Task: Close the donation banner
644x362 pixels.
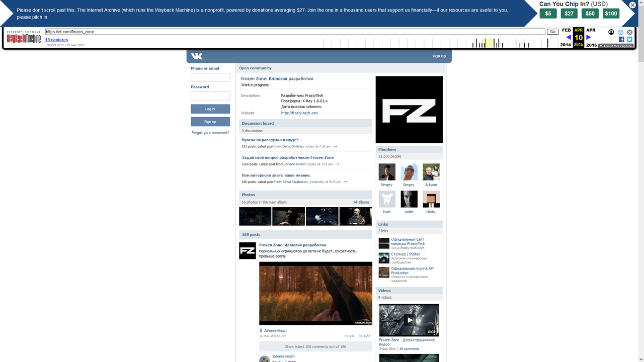Action: [x=632, y=5]
